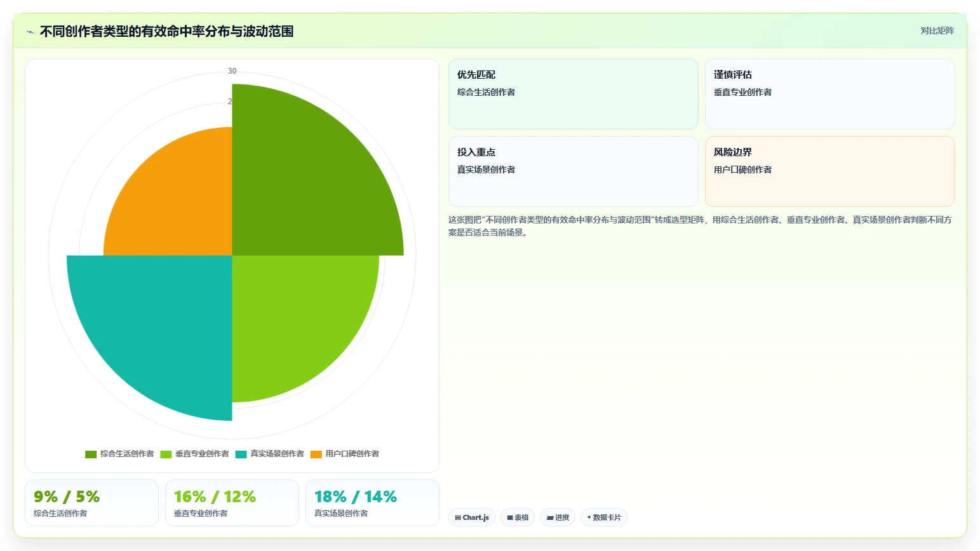Open the 投入重点 card
This screenshot has width=980, height=551.
(x=573, y=171)
